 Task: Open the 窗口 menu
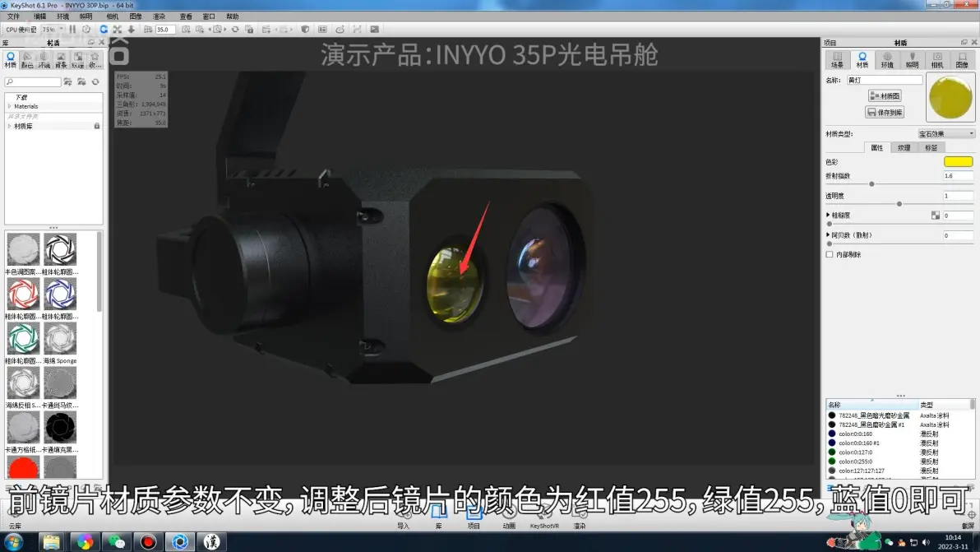tap(209, 16)
